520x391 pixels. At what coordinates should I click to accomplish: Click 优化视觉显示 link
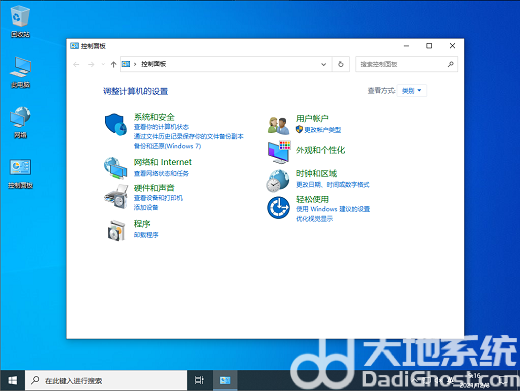click(x=314, y=219)
